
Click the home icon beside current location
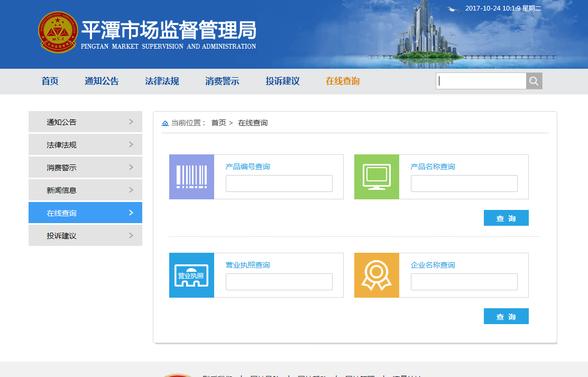165,123
